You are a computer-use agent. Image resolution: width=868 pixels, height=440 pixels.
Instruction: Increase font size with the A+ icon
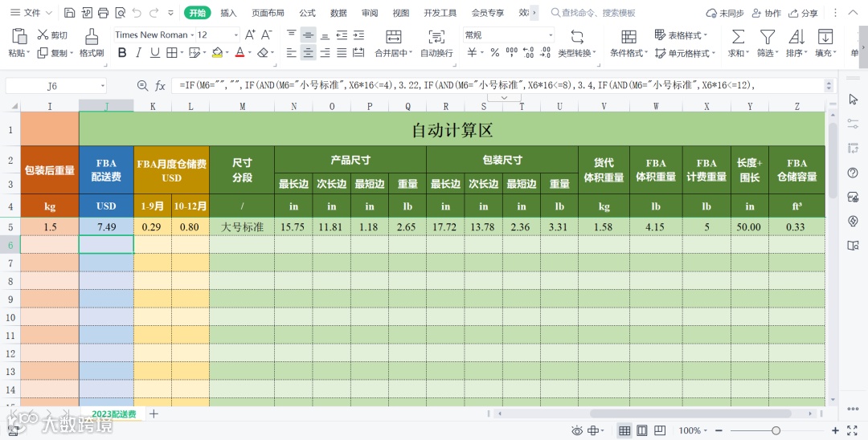[x=250, y=35]
